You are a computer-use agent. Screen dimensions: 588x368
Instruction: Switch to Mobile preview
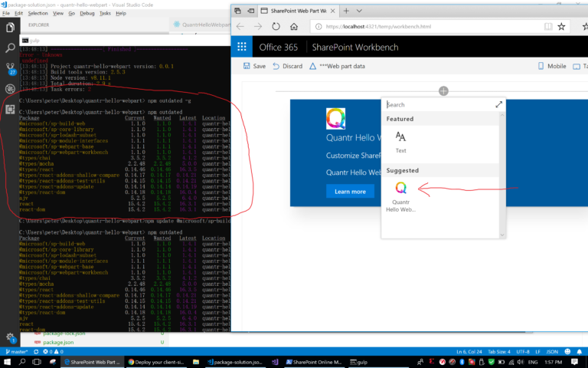[x=552, y=66]
